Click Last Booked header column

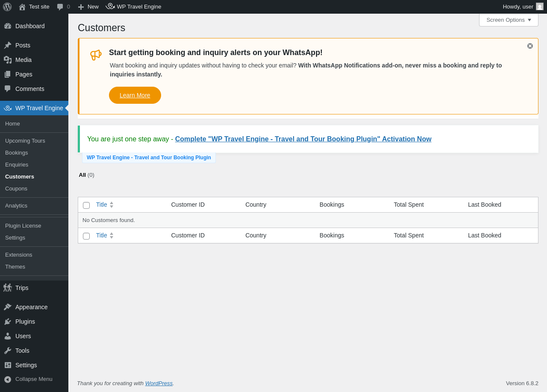point(485,205)
